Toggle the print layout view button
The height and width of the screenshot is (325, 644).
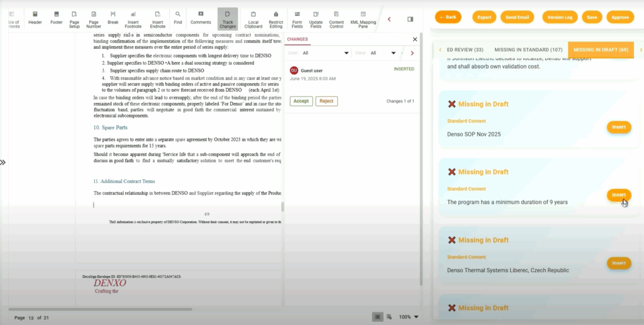pos(377,317)
